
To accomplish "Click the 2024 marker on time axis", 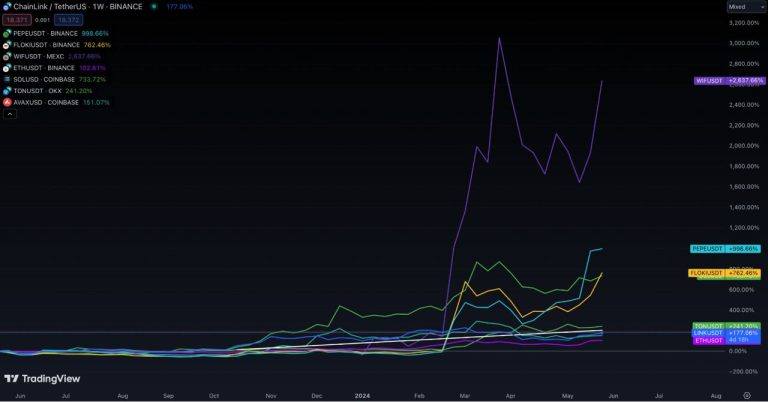I will (x=364, y=396).
